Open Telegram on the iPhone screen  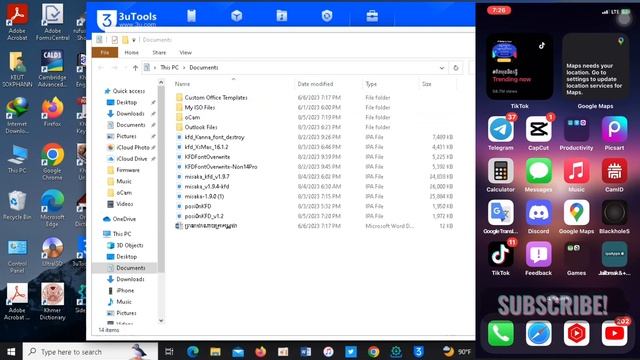[x=500, y=129]
